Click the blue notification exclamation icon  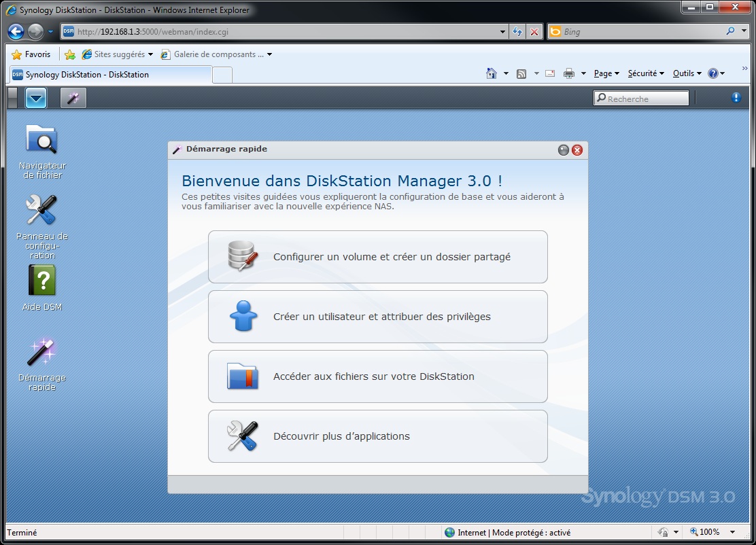[736, 98]
